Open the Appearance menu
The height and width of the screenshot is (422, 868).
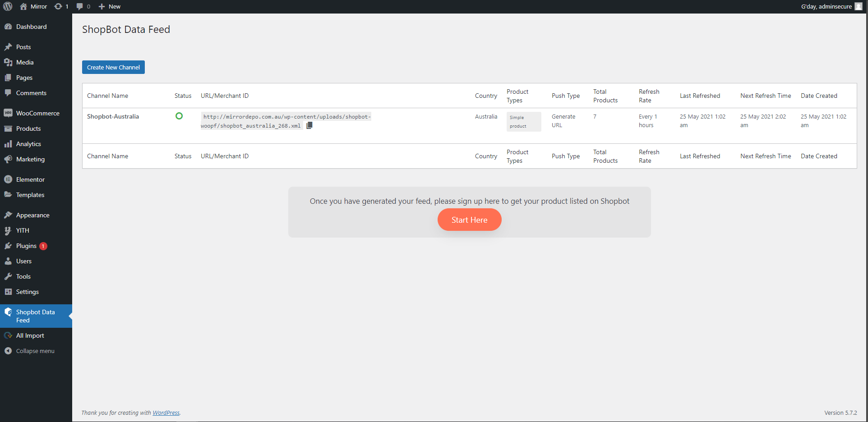(x=36, y=215)
